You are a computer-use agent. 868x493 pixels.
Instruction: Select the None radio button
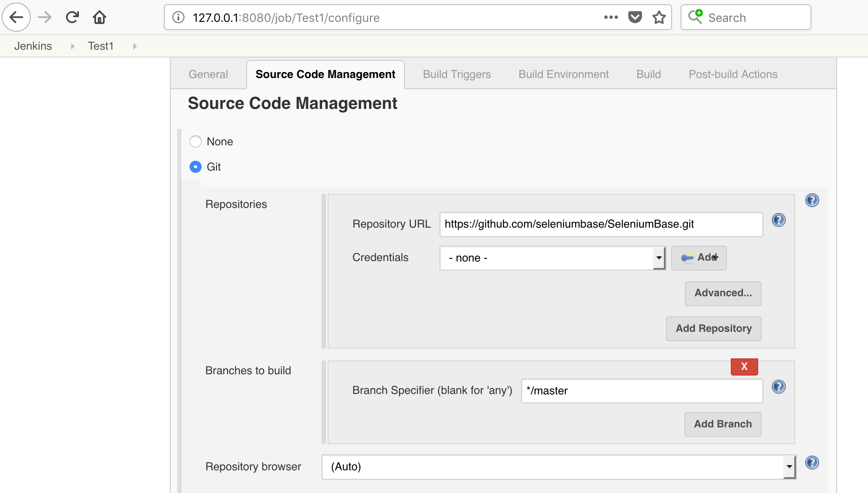click(x=196, y=141)
